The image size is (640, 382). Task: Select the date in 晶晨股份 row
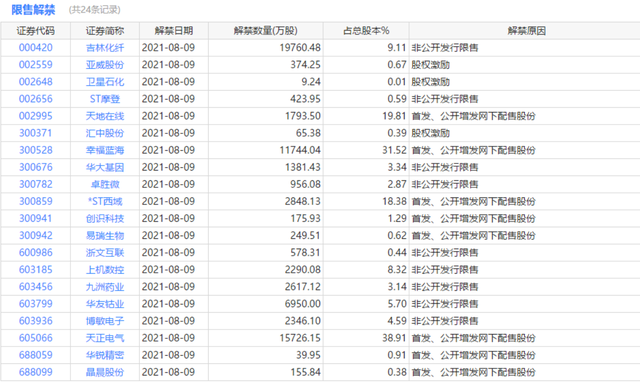(x=168, y=372)
